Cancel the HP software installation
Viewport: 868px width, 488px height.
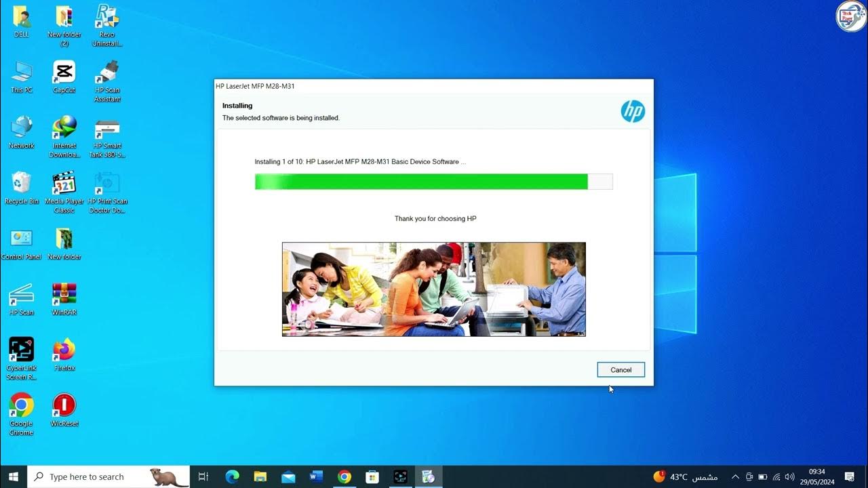point(620,370)
